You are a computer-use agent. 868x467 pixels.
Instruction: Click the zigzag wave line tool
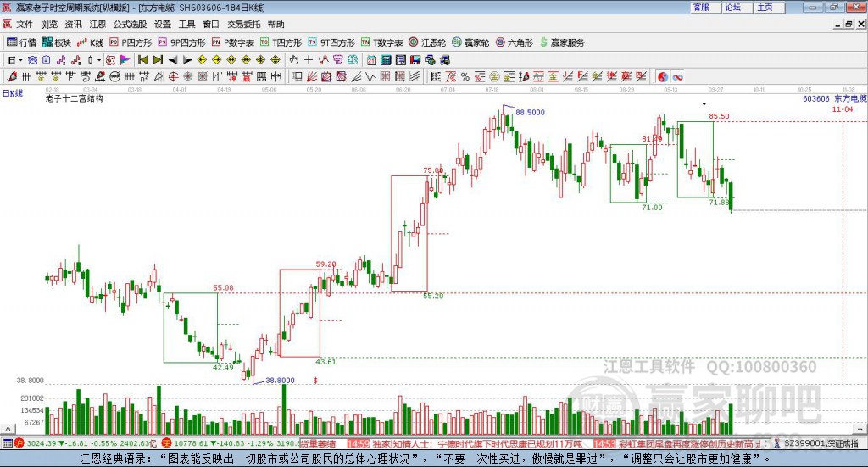click(370, 77)
